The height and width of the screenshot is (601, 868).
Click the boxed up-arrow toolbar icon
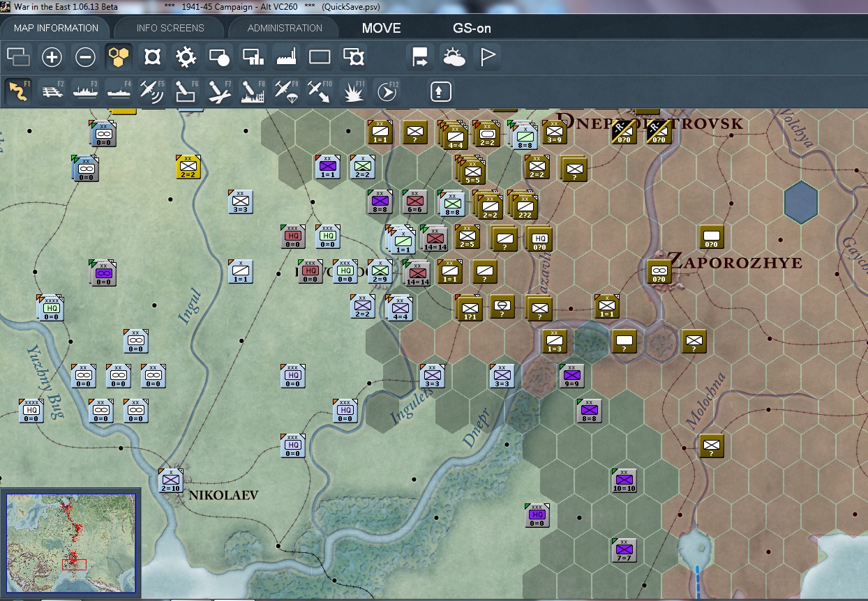point(441,91)
